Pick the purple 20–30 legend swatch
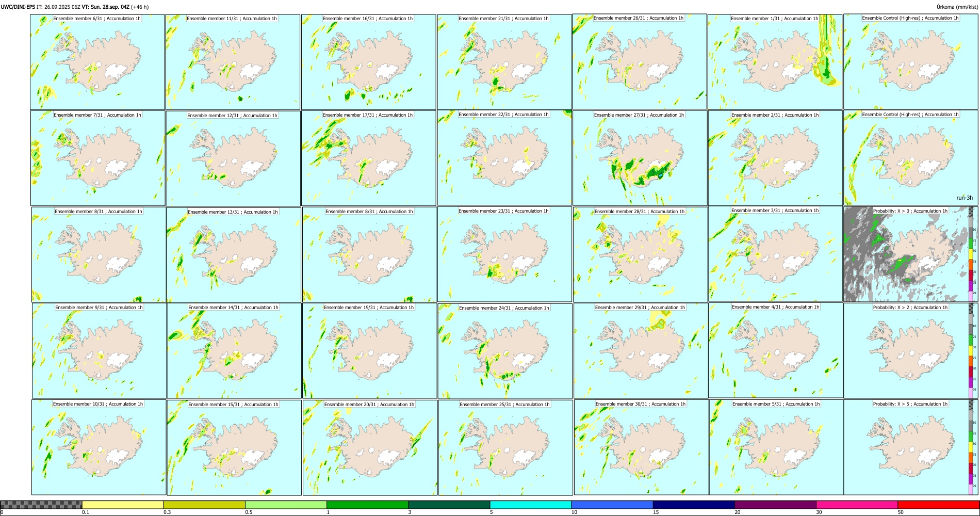Viewport: 980px width, 516px height. [x=775, y=505]
